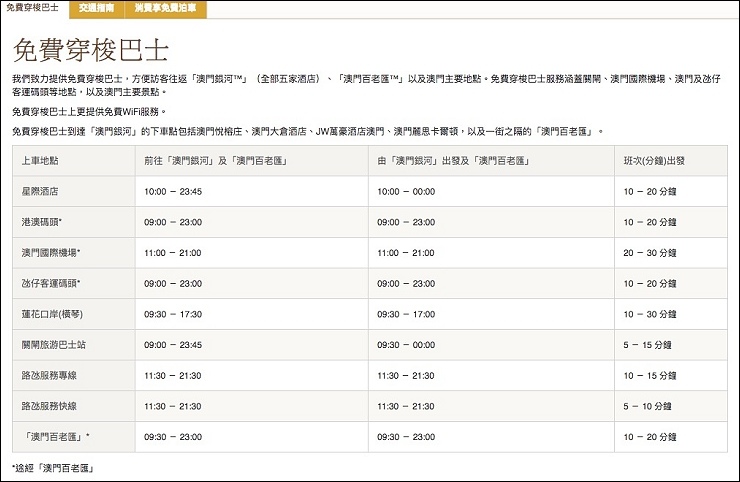This screenshot has width=740, height=482.
Task: Switch to the 交通指南 tab
Action: pos(97,8)
